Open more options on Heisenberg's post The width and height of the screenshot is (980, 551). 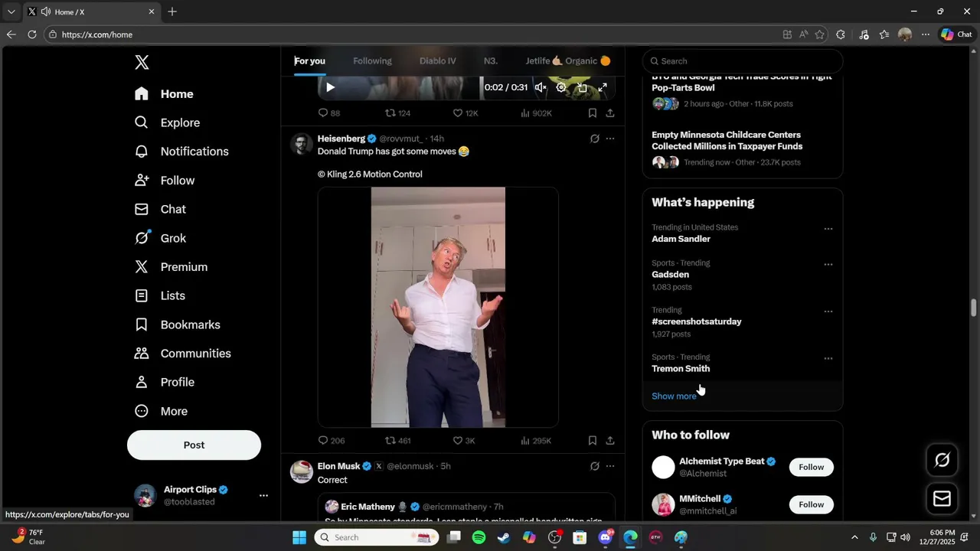610,139
